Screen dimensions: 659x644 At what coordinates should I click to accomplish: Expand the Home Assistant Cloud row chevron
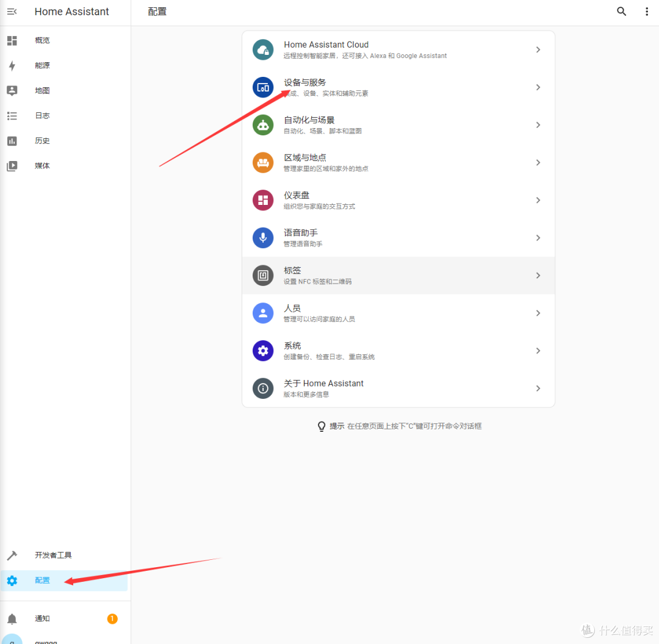[538, 49]
